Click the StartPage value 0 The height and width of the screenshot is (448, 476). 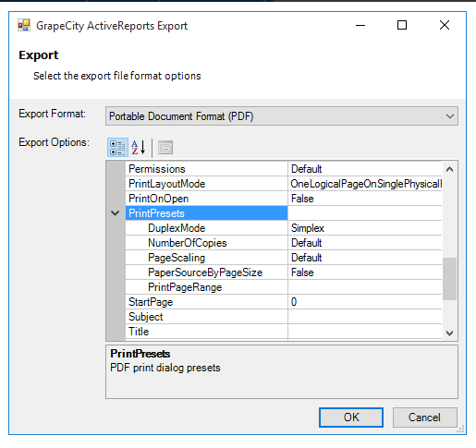[x=365, y=302]
